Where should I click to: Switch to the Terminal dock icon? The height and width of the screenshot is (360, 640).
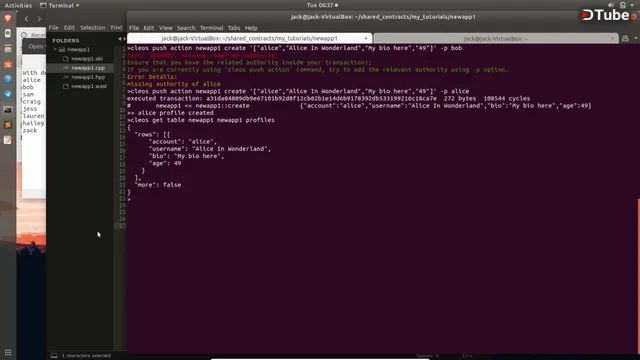[8, 110]
